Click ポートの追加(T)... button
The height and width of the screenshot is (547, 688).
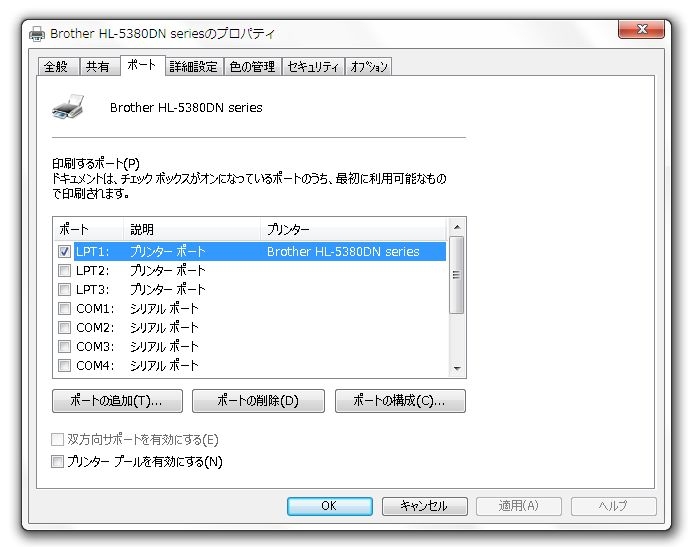pyautogui.click(x=117, y=401)
